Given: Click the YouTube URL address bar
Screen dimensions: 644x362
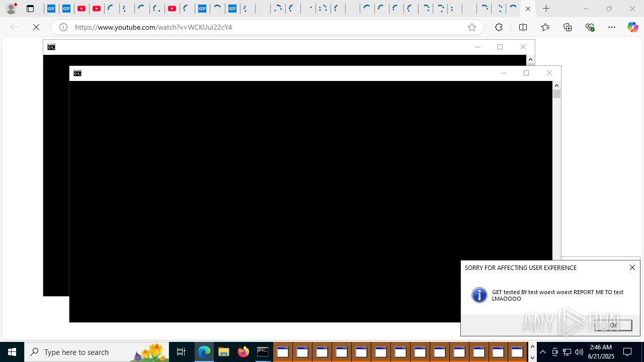Looking at the screenshot, I should coord(267,27).
